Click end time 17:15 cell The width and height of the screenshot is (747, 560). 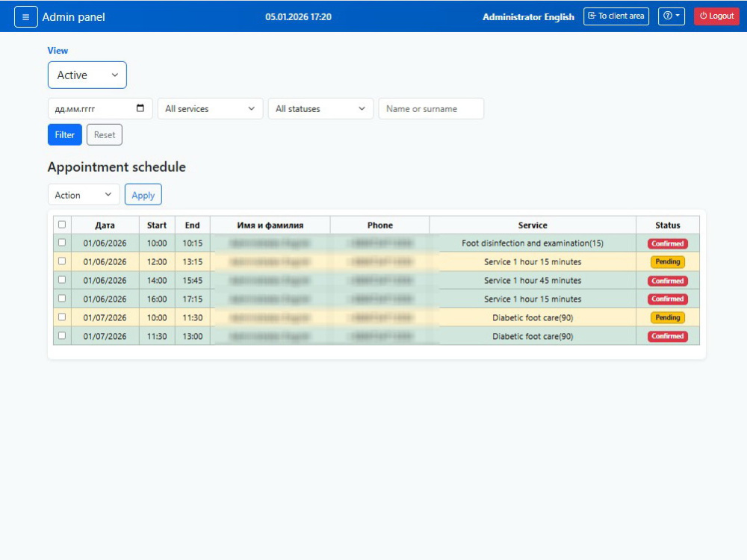pyautogui.click(x=193, y=299)
